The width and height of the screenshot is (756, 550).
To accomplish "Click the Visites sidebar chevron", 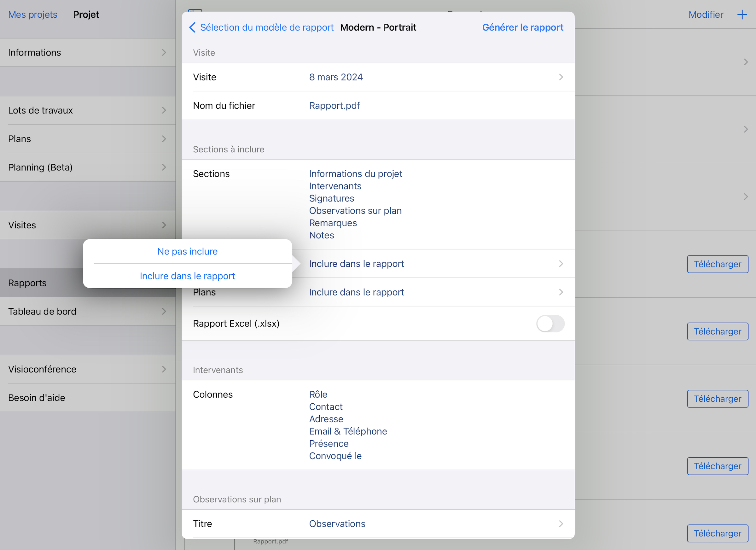I will 164,225.
